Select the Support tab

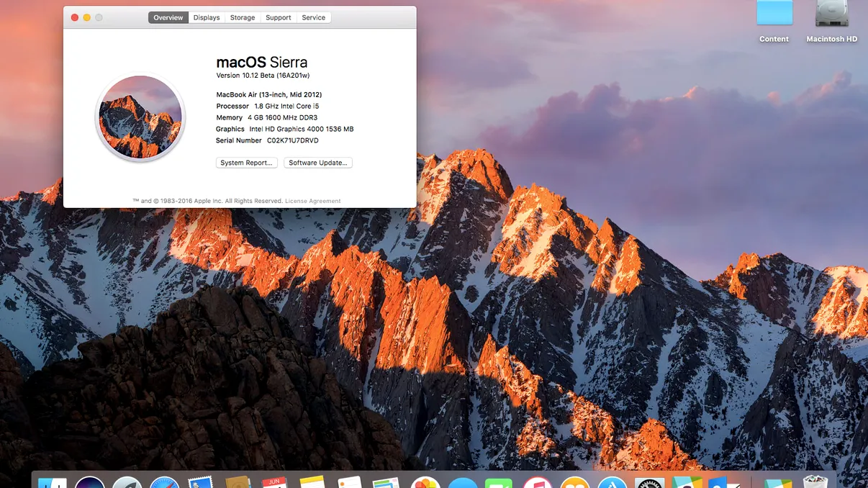[279, 17]
